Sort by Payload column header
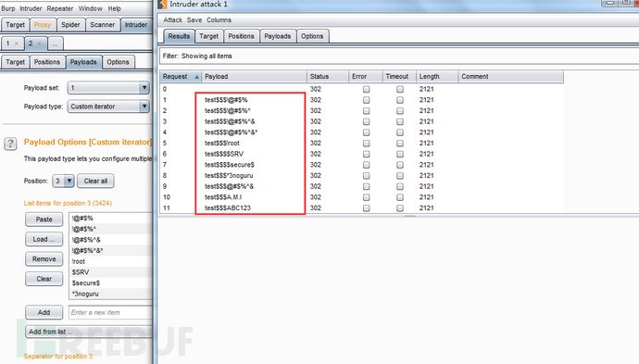Image resolution: width=639 pixels, height=364 pixels. click(x=254, y=76)
